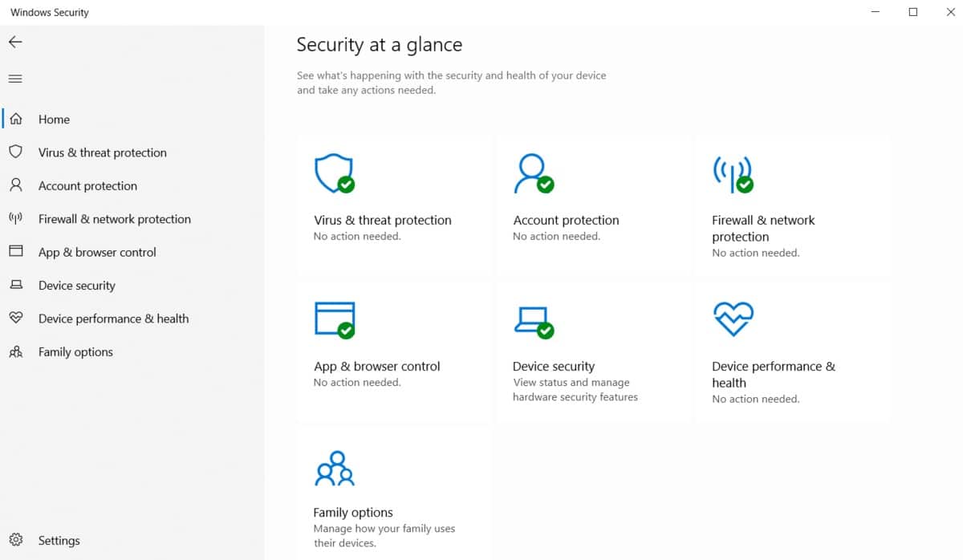Open Account protection from the sidebar
Screen dimensions: 963x560
[87, 185]
